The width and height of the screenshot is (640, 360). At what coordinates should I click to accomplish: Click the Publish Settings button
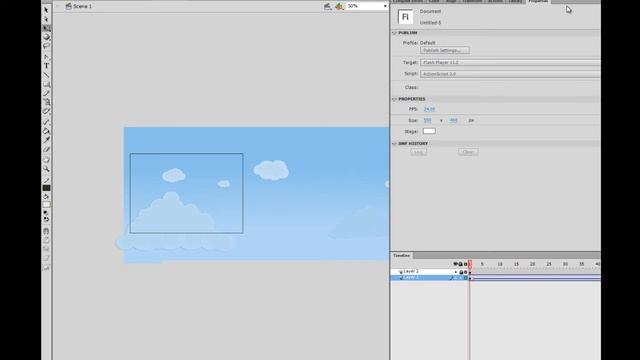coord(444,50)
